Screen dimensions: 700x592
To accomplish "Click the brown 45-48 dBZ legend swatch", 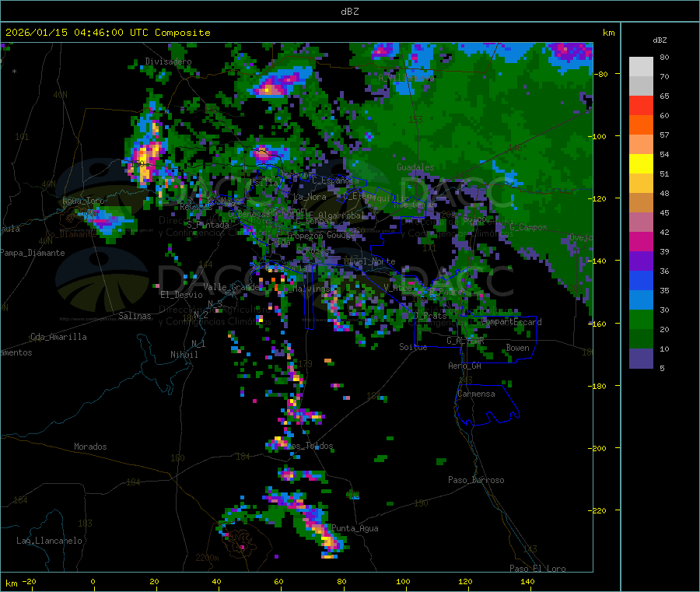I will (x=641, y=203).
